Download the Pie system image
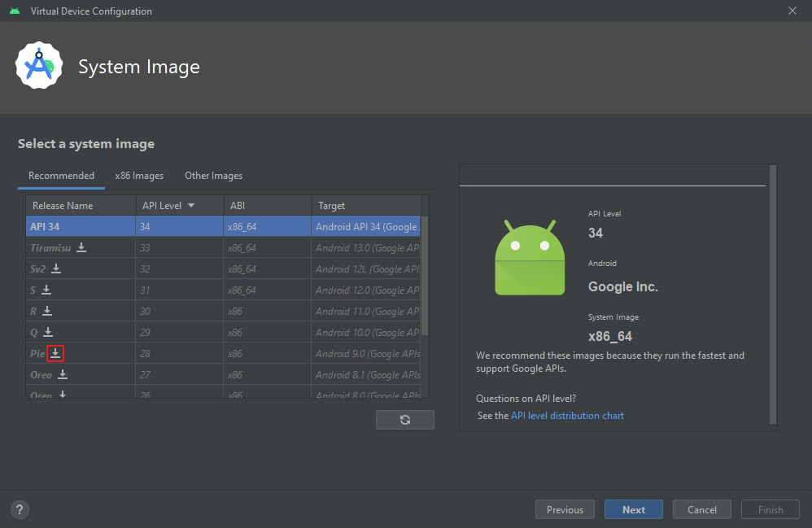This screenshot has height=528, width=812. (x=55, y=353)
